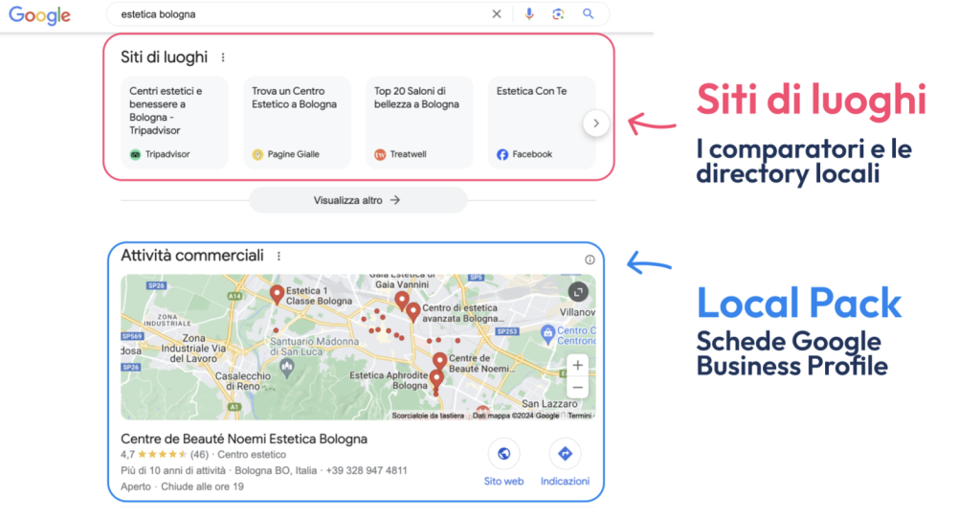Get directions with Indicazioni button

565,454
